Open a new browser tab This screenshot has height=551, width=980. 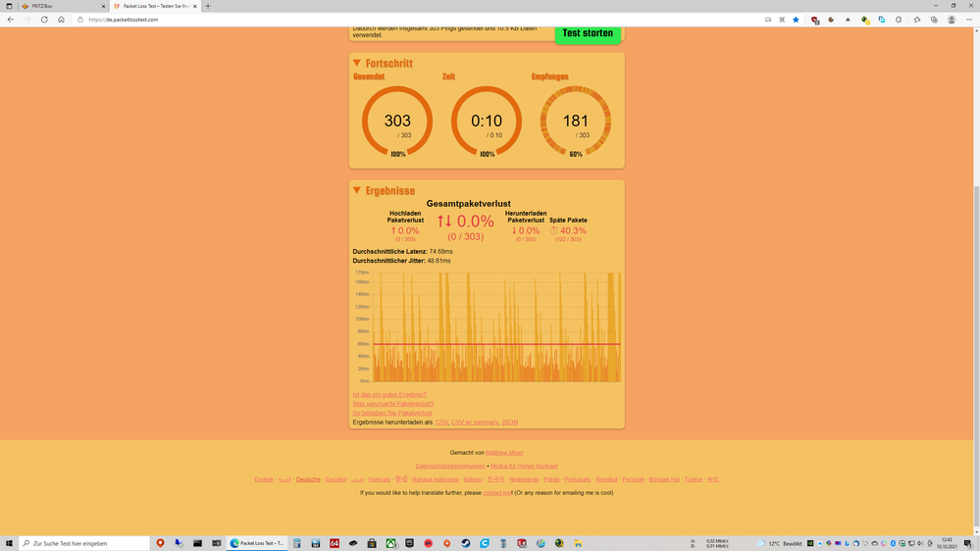pyautogui.click(x=208, y=6)
